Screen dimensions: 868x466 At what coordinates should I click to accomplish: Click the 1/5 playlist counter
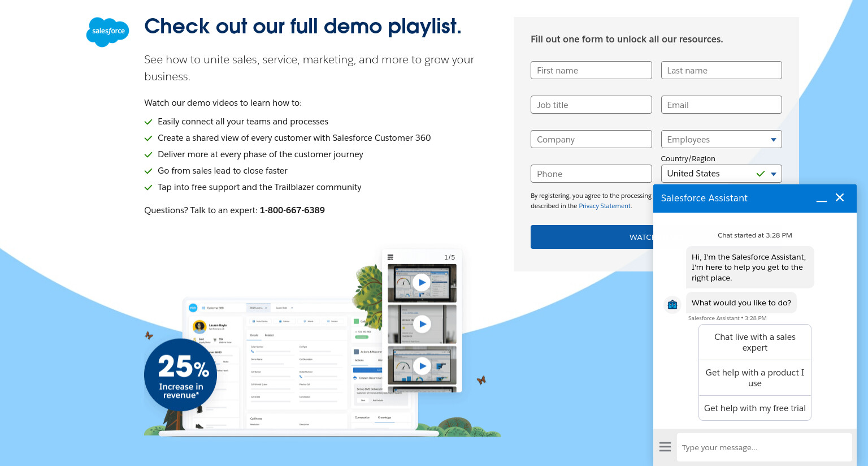click(x=449, y=257)
